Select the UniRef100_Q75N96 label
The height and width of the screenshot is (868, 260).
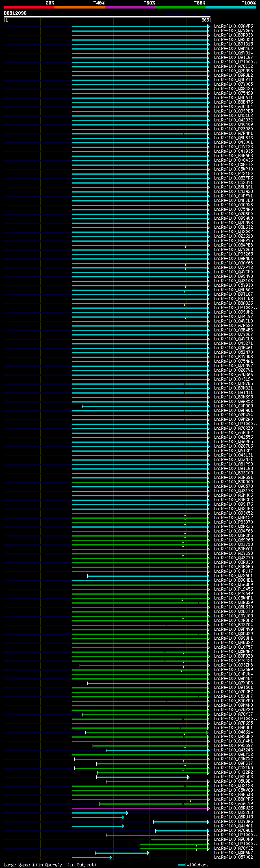[233, 71]
